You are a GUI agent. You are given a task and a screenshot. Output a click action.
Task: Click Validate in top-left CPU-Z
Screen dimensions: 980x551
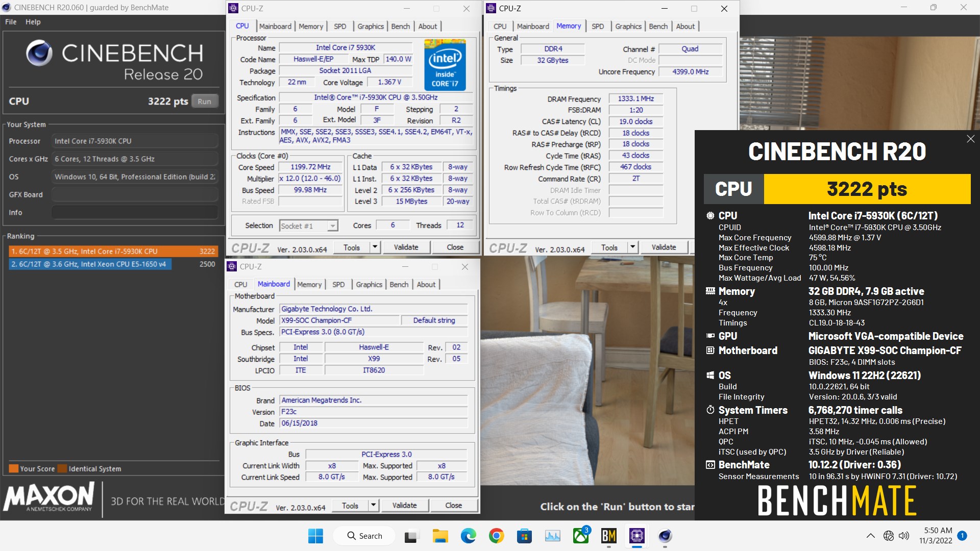[x=406, y=247]
